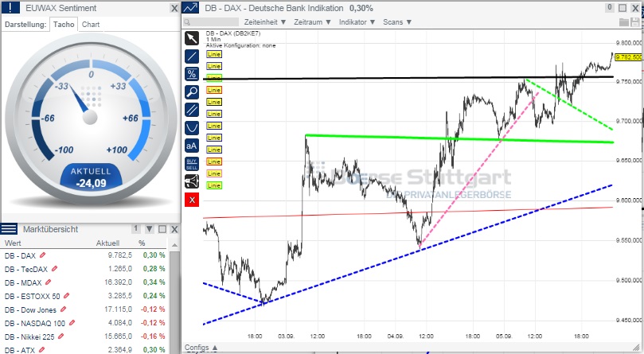This screenshot has height=354, width=644.
Task: Click the megaphone alert tool
Action: coord(192,181)
